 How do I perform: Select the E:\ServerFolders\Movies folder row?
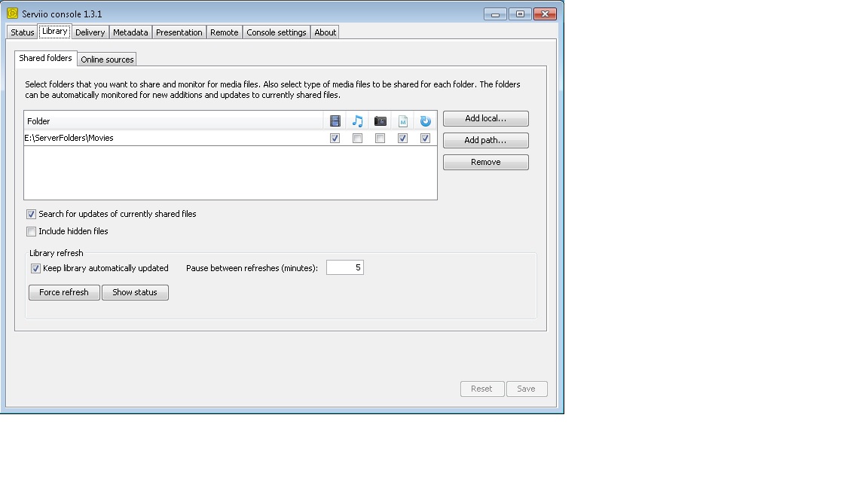[151, 139]
